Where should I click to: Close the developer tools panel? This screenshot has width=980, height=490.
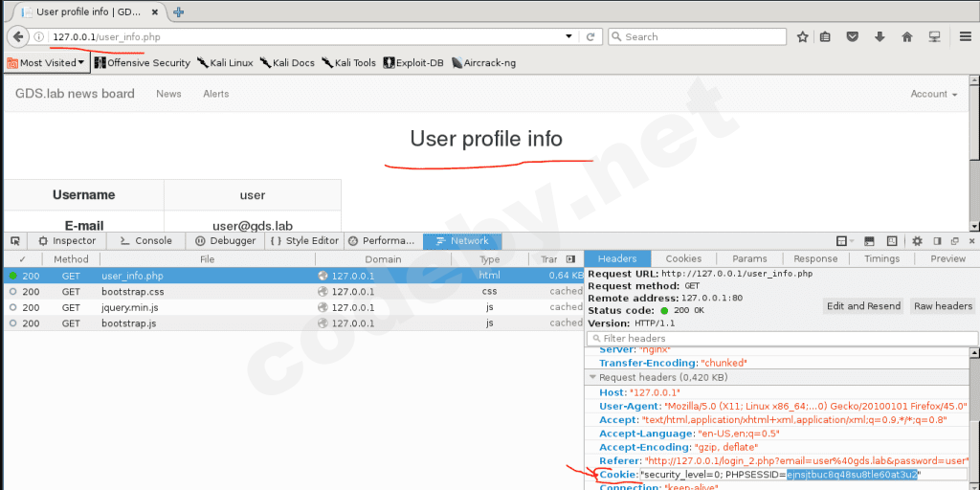971,240
